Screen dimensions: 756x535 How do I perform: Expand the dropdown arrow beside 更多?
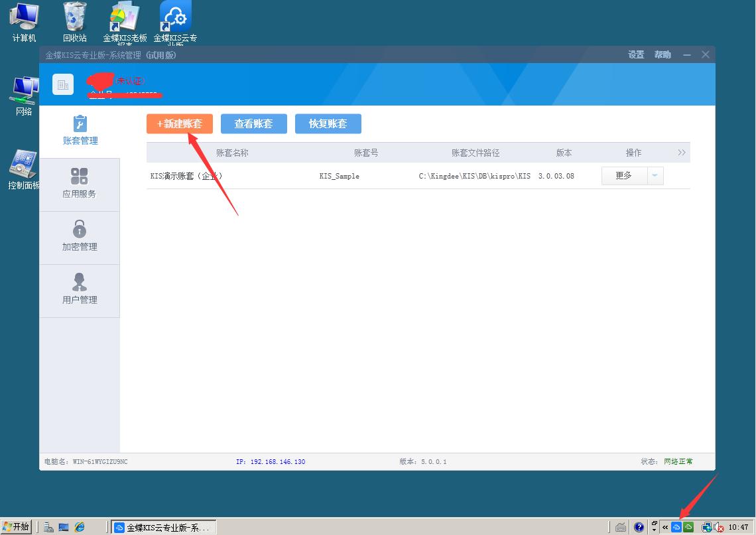coord(655,176)
